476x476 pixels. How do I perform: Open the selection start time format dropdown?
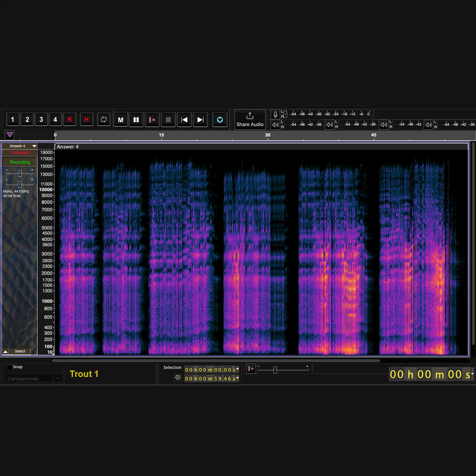[237, 369]
